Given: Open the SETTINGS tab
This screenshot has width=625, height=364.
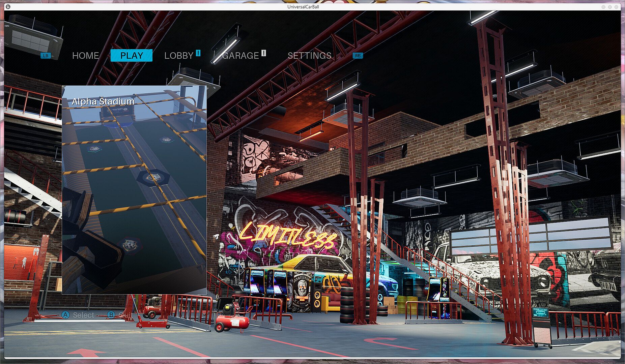Looking at the screenshot, I should [x=309, y=56].
